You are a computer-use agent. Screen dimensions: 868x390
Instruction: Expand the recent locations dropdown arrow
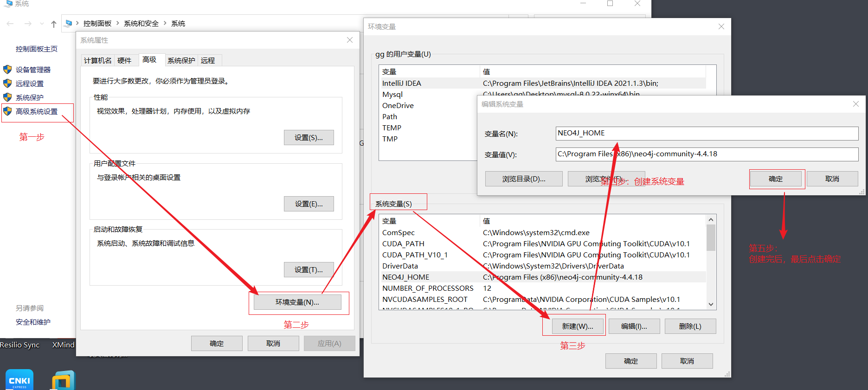(x=42, y=24)
